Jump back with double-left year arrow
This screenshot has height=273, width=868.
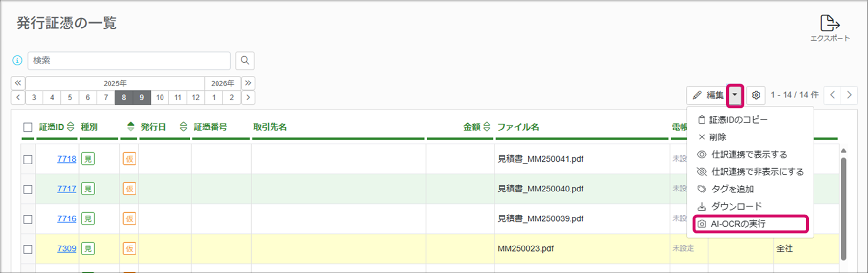18,83
